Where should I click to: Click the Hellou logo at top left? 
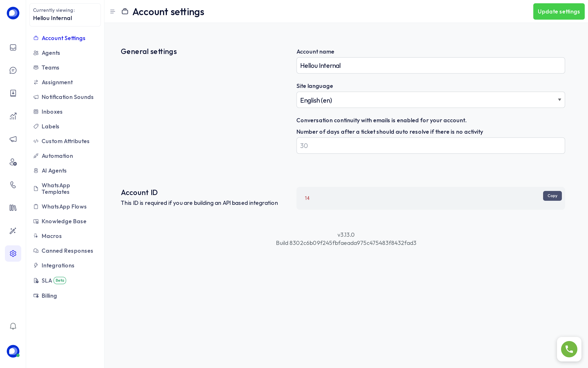click(13, 13)
